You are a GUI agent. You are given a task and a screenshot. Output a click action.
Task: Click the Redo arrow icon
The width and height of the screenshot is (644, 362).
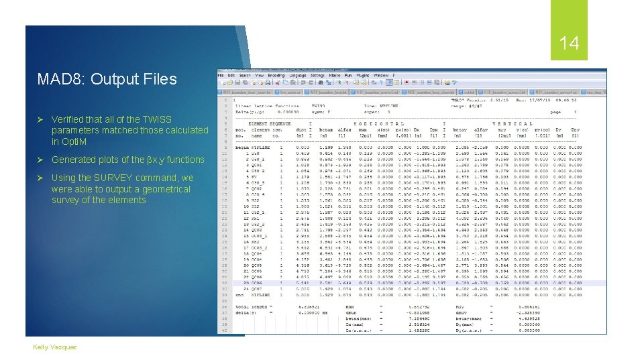click(x=311, y=82)
